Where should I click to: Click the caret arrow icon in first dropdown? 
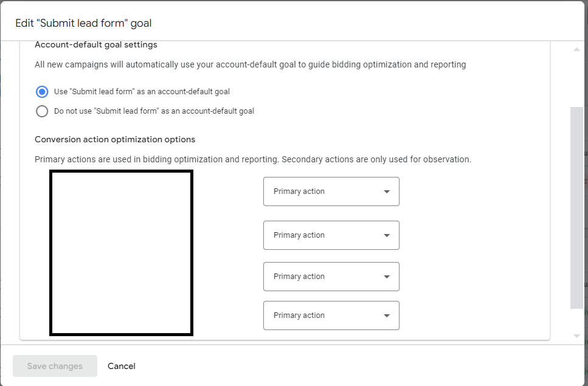tap(387, 191)
